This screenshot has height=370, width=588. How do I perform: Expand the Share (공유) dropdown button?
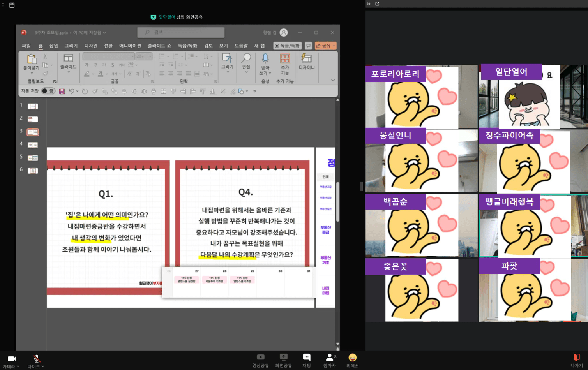coord(334,46)
